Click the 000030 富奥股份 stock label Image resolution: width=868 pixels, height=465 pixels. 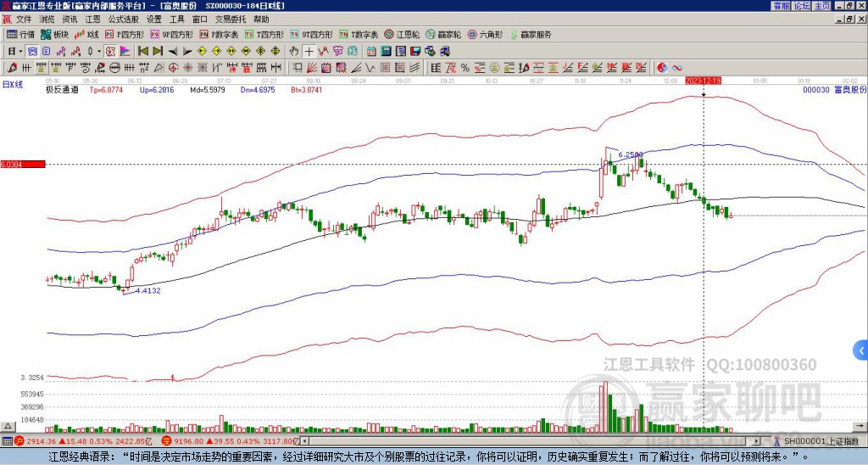834,89
